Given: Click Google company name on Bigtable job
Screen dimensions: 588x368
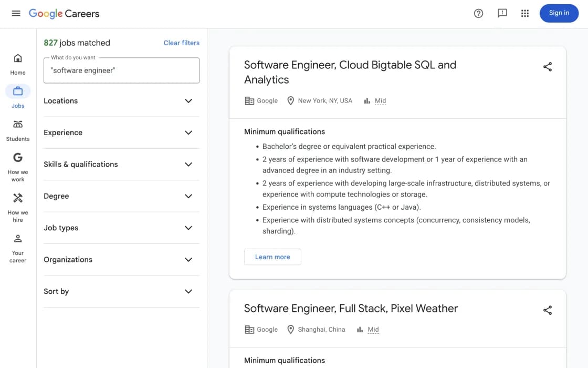Looking at the screenshot, I should [x=267, y=100].
